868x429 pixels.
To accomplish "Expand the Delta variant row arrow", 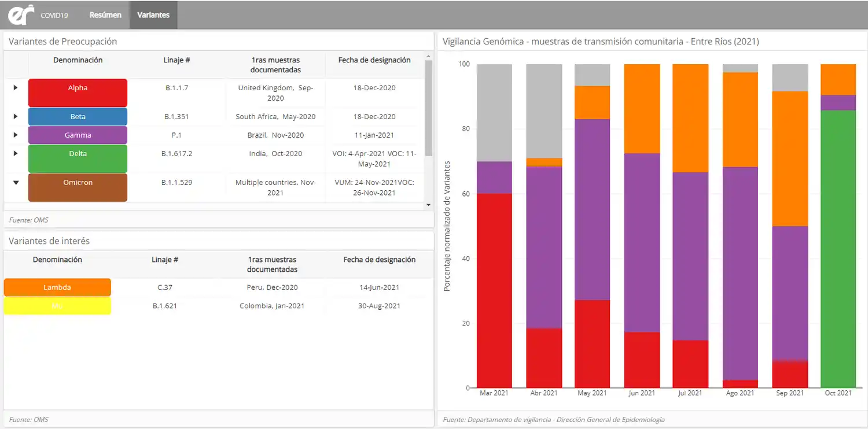I will tap(16, 154).
